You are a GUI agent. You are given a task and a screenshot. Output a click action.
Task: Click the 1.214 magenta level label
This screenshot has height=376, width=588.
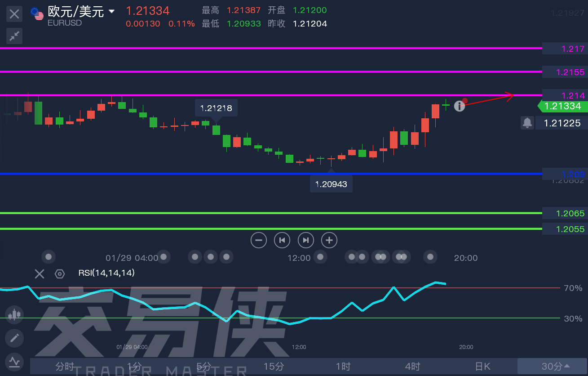(x=564, y=95)
